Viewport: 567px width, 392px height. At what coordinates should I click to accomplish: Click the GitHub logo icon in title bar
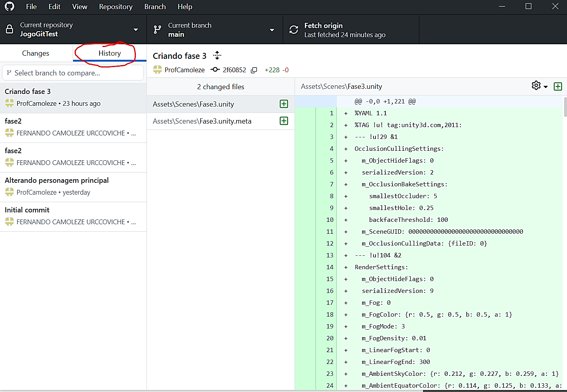9,6
